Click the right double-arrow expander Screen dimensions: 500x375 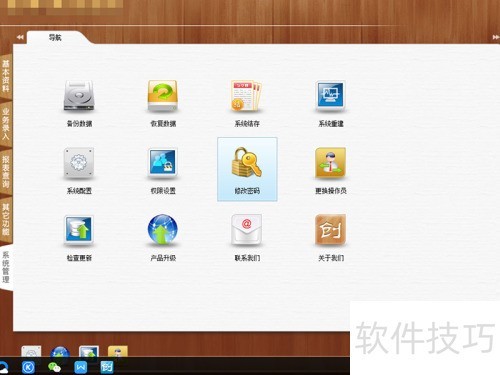[496, 37]
